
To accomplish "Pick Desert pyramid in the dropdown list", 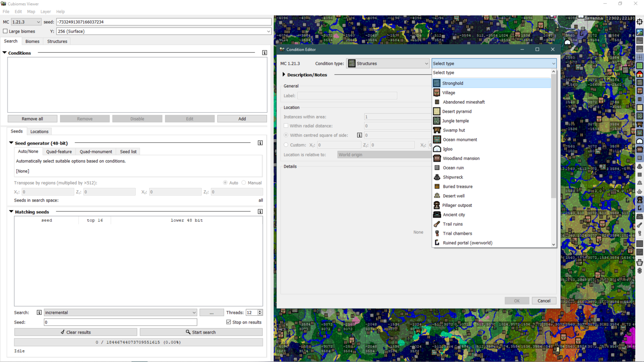I will [x=456, y=112].
